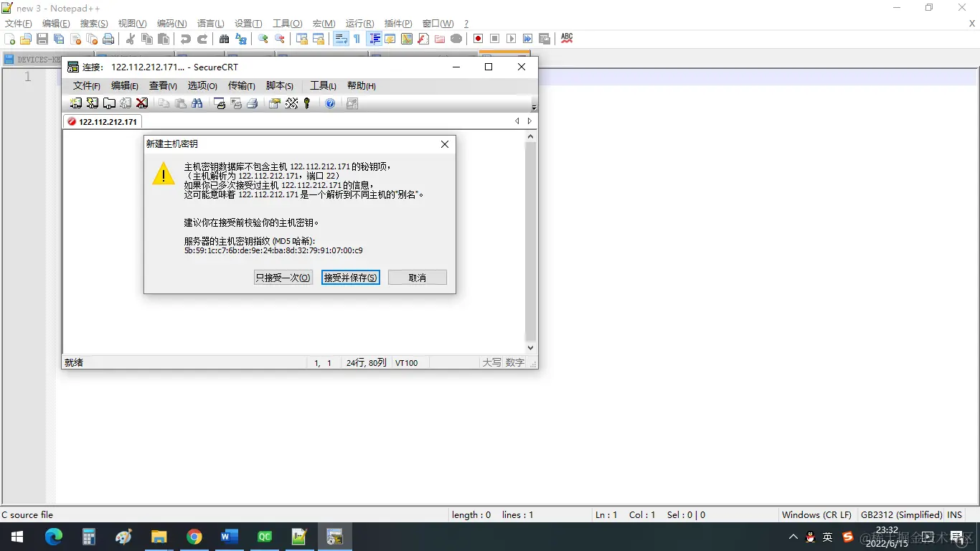Click Notepad++ Start Recording macro icon

[x=479, y=39]
